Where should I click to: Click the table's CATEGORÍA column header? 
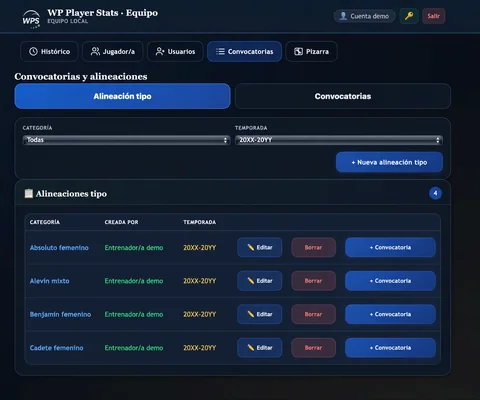pyautogui.click(x=45, y=222)
